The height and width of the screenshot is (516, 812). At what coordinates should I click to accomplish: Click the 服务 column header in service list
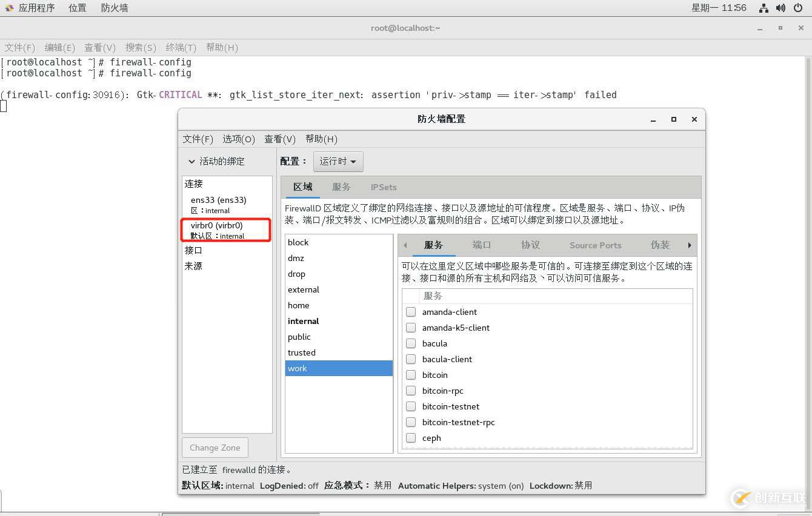[556, 296]
